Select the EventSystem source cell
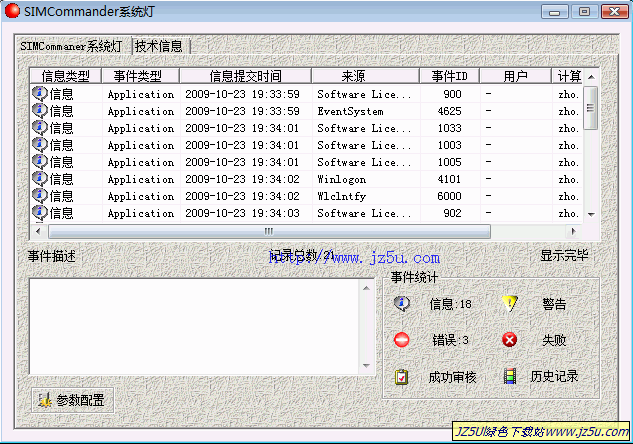The image size is (633, 444). click(350, 111)
